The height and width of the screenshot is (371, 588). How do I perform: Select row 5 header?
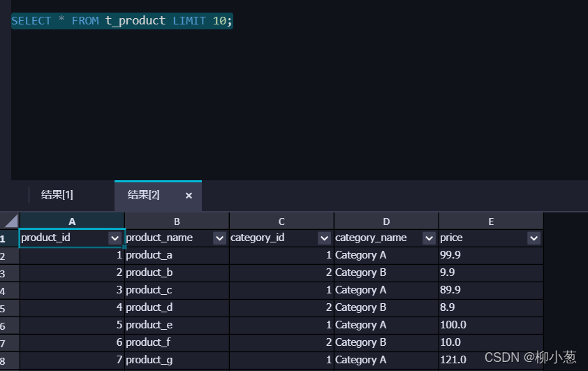tap(9, 308)
